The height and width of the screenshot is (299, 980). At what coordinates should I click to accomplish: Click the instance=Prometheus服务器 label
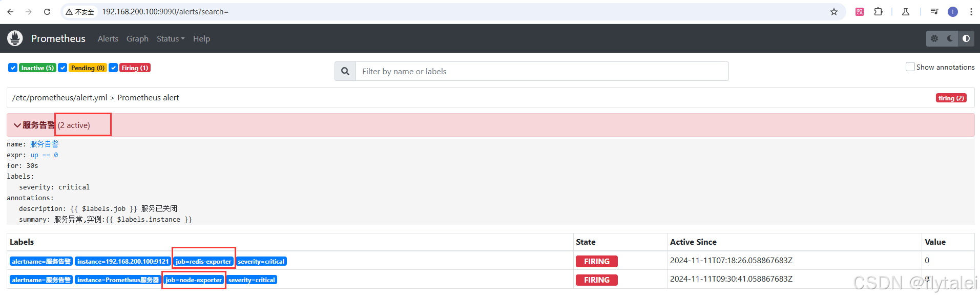(x=118, y=280)
